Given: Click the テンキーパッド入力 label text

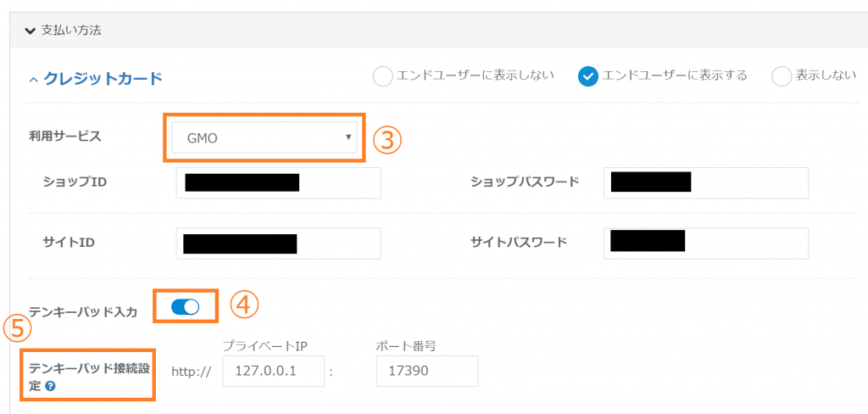Looking at the screenshot, I should click(83, 310).
